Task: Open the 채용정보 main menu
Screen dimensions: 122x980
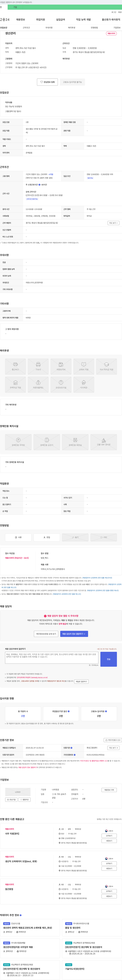Action: point(20,19)
